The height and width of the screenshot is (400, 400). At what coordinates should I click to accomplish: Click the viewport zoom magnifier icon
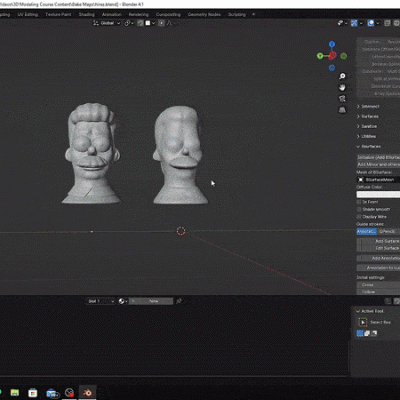(342, 76)
